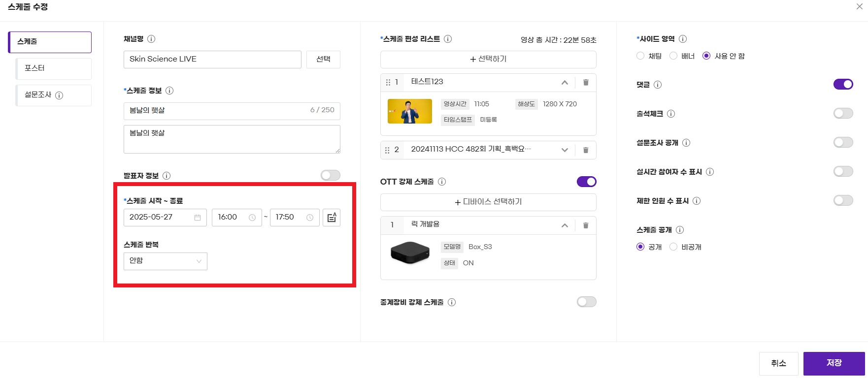Image resolution: width=868 pixels, height=379 pixels.
Task: Delete 릭 개발용 device with trash icon
Action: coord(586,225)
